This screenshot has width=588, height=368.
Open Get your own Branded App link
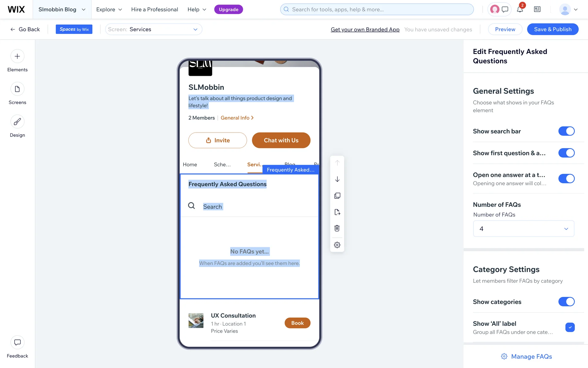coord(365,29)
